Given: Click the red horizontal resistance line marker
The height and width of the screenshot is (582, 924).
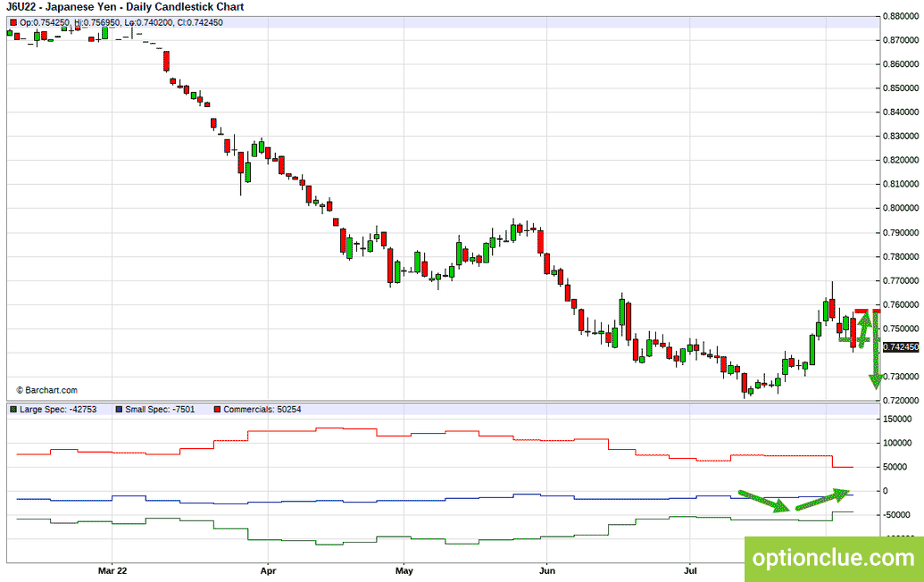Looking at the screenshot, I should coord(868,311).
